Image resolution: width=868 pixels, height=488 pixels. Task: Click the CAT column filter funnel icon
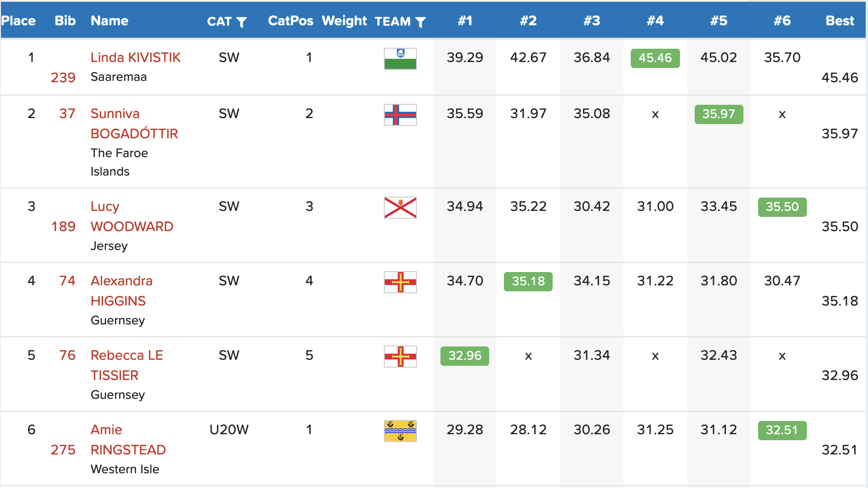(x=241, y=22)
